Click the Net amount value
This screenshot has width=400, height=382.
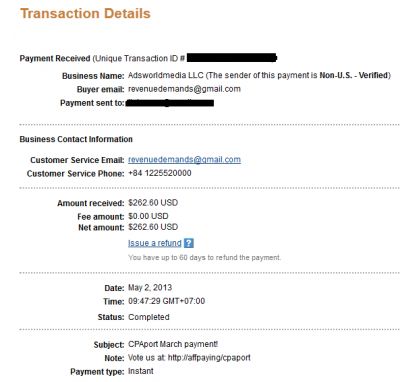(153, 227)
